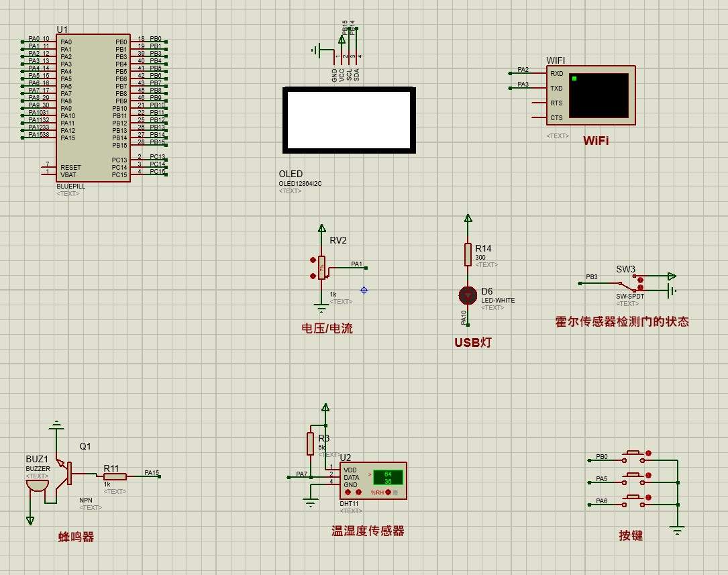Click the 'USB灯' caption
728x575 pixels.
[x=472, y=342]
